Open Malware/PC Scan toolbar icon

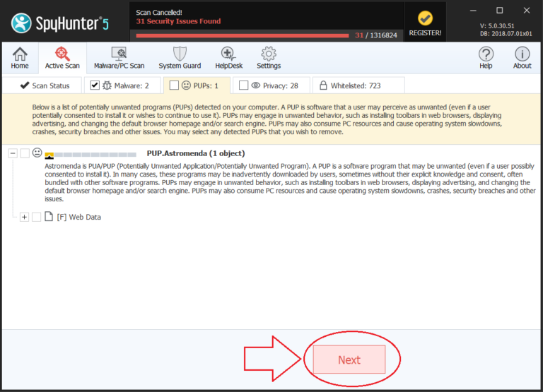coord(119,58)
